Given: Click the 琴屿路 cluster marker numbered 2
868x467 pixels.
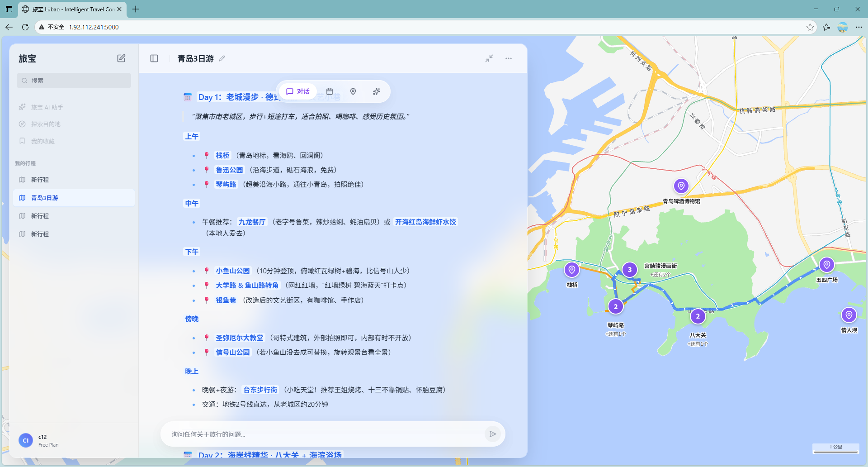Looking at the screenshot, I should pos(615,307).
